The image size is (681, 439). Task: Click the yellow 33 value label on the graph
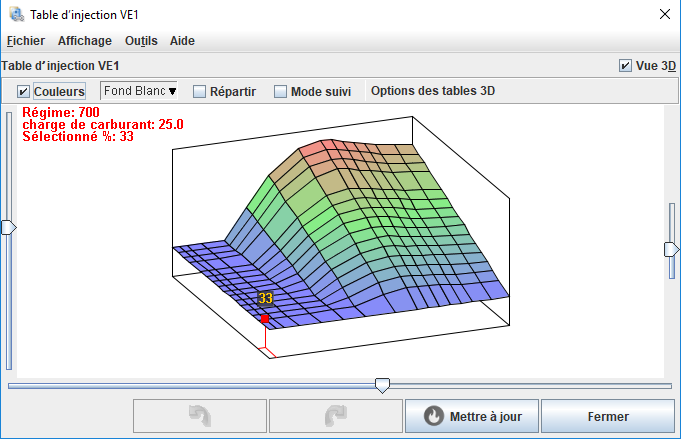(265, 299)
